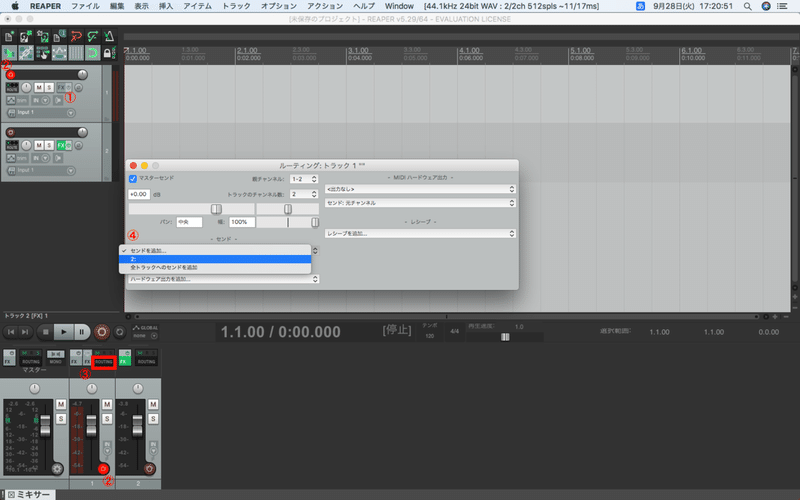Toggle the grid lines toolbar icon

(x=76, y=53)
